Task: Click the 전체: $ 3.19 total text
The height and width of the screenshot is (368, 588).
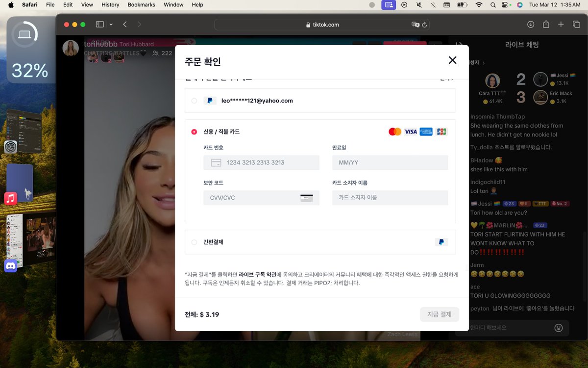Action: pos(202,315)
